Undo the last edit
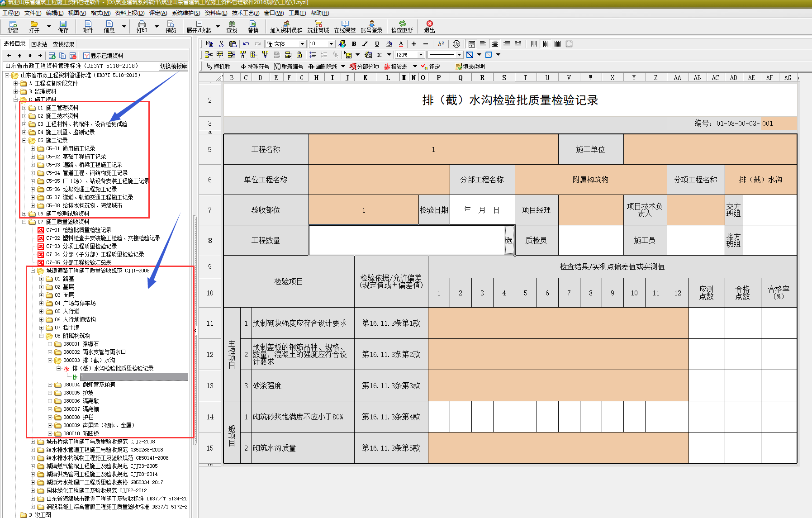Image resolution: width=812 pixels, height=518 pixels. click(x=246, y=44)
